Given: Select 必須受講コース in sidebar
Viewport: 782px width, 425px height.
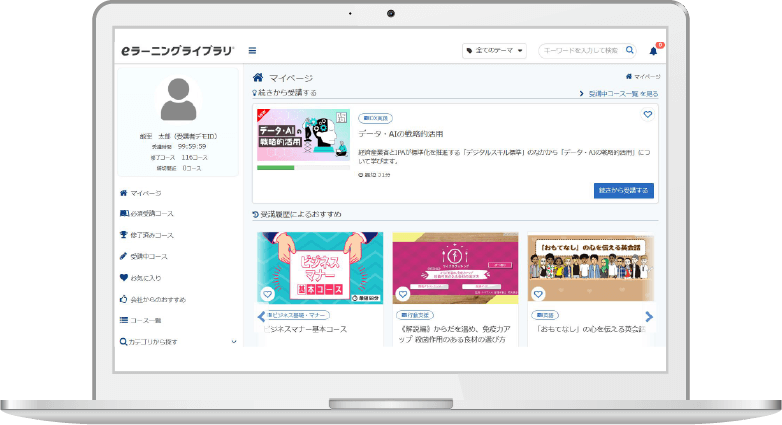Looking at the screenshot, I should [152, 214].
